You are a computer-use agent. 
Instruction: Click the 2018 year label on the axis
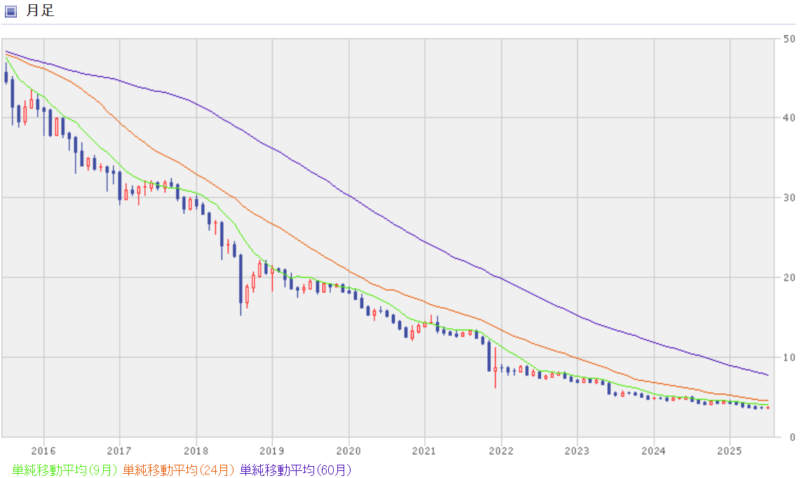click(x=196, y=451)
